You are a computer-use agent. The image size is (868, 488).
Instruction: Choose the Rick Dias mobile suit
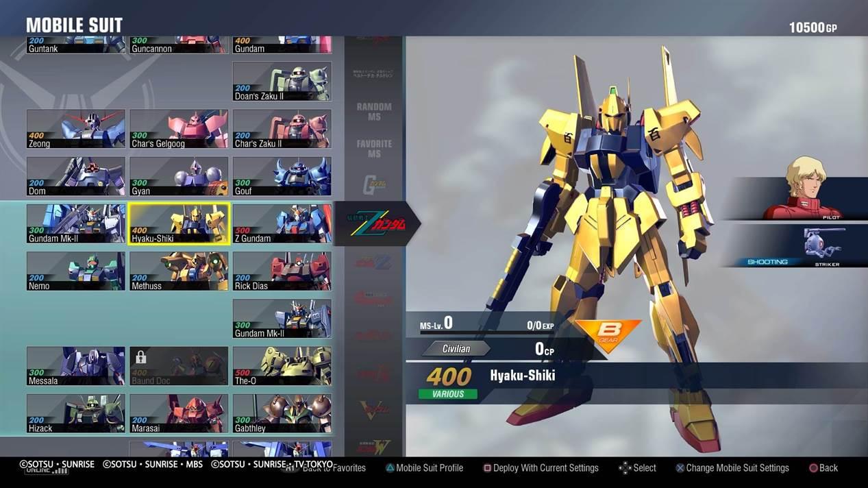282,271
